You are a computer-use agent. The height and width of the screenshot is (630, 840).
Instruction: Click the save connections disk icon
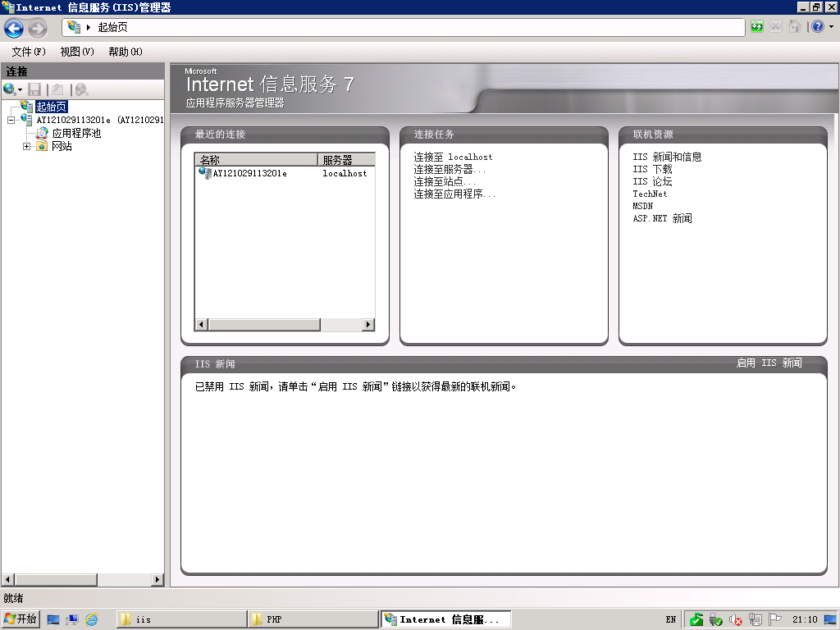tap(34, 89)
